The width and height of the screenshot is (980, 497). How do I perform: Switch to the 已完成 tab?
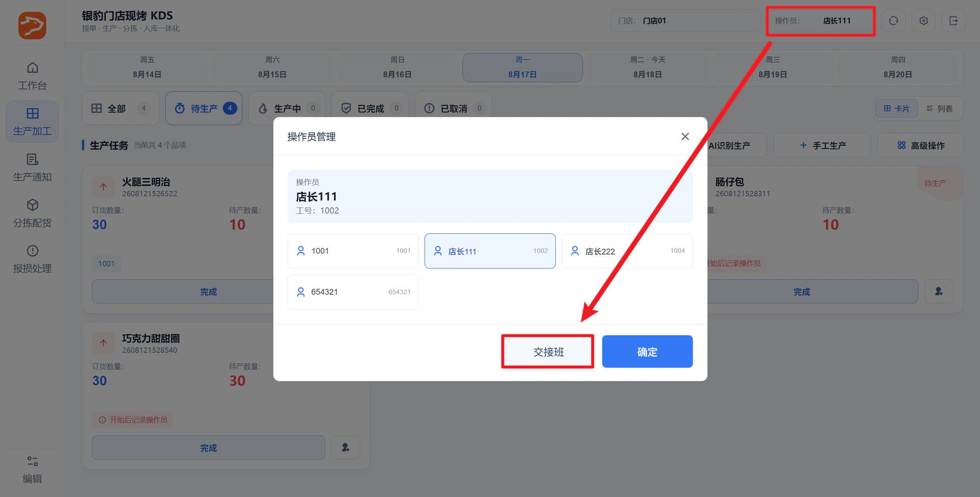click(x=370, y=108)
